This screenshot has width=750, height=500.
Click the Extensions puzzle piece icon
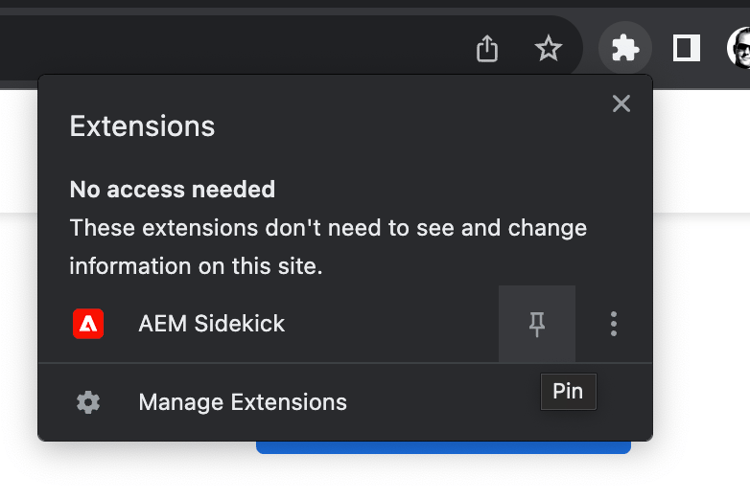[x=625, y=48]
